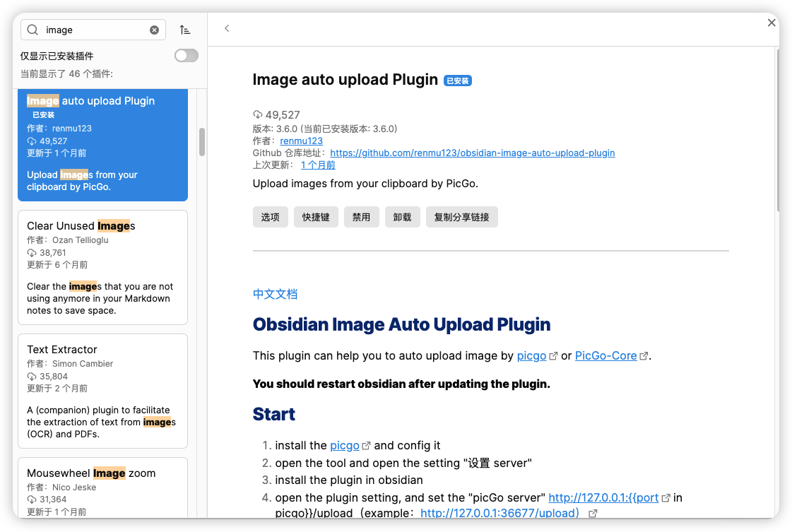This screenshot has height=532, width=792.
Task: Click the back chevron at the top
Action: [x=227, y=28]
